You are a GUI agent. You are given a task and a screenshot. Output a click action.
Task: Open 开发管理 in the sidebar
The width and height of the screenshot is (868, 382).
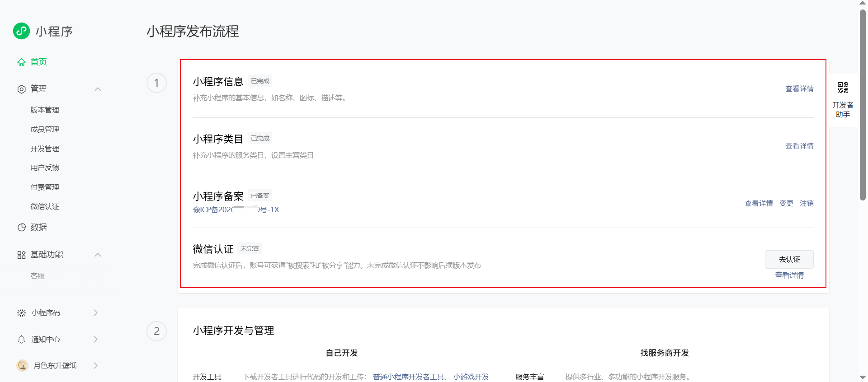click(x=45, y=149)
